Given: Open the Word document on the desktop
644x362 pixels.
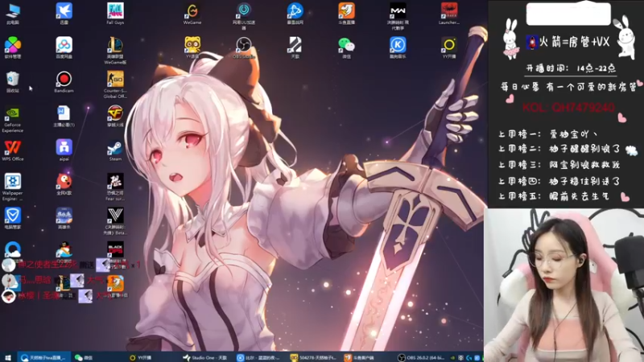Looking at the screenshot, I should [x=64, y=116].
